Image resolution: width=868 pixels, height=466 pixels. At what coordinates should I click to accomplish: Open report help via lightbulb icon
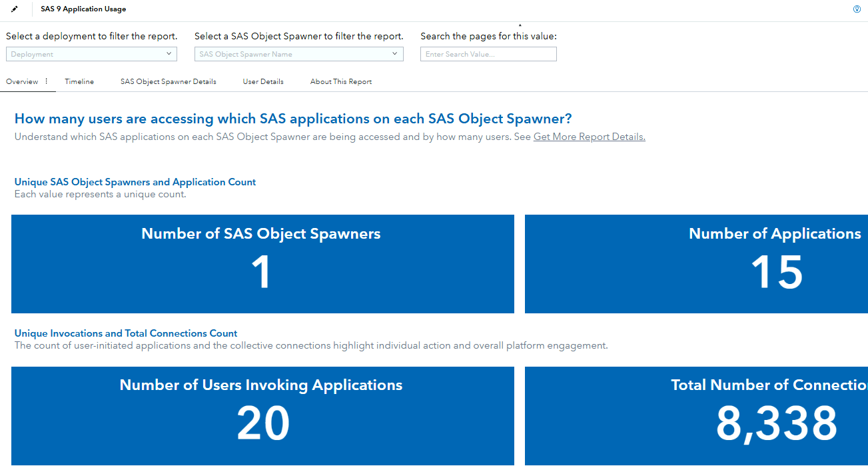pos(858,9)
